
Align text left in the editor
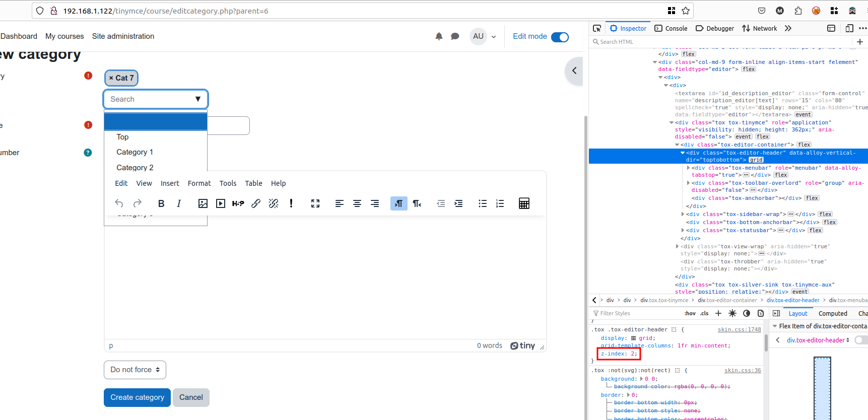coord(340,203)
